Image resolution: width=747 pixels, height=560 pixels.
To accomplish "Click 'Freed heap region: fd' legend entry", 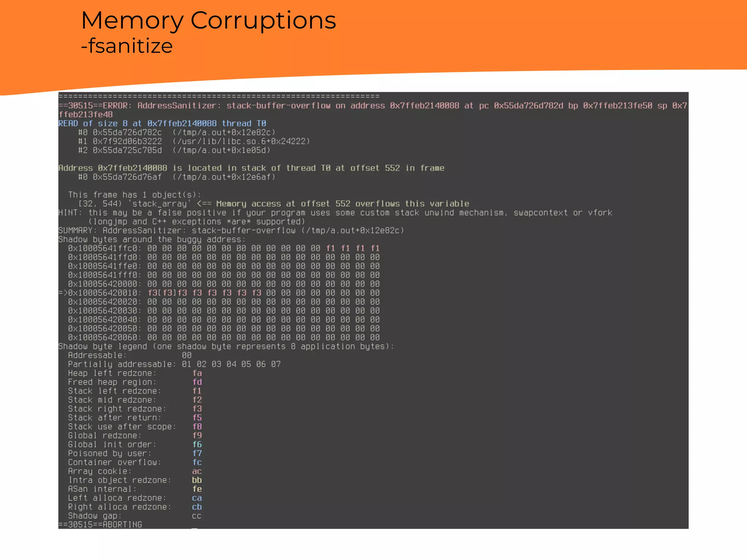I will click(135, 382).
